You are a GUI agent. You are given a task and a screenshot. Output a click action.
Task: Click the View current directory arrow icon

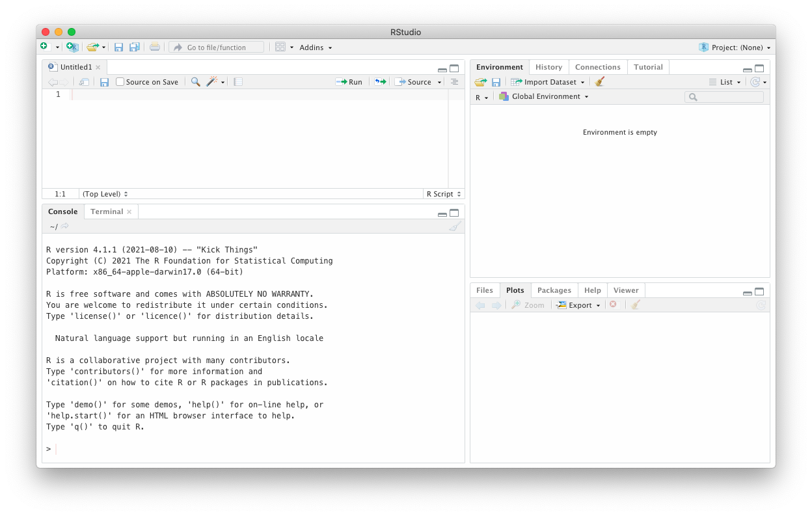click(65, 226)
